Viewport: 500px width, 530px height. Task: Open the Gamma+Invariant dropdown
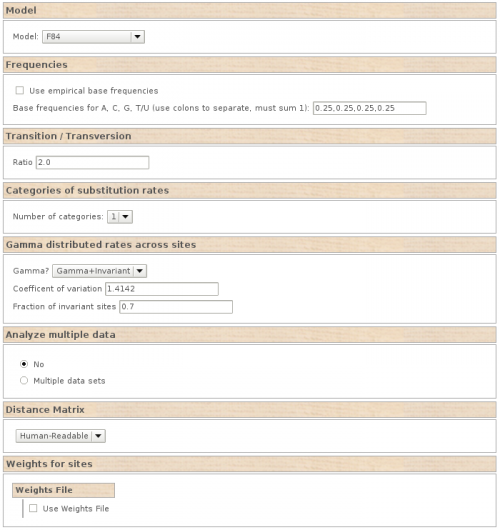99,271
